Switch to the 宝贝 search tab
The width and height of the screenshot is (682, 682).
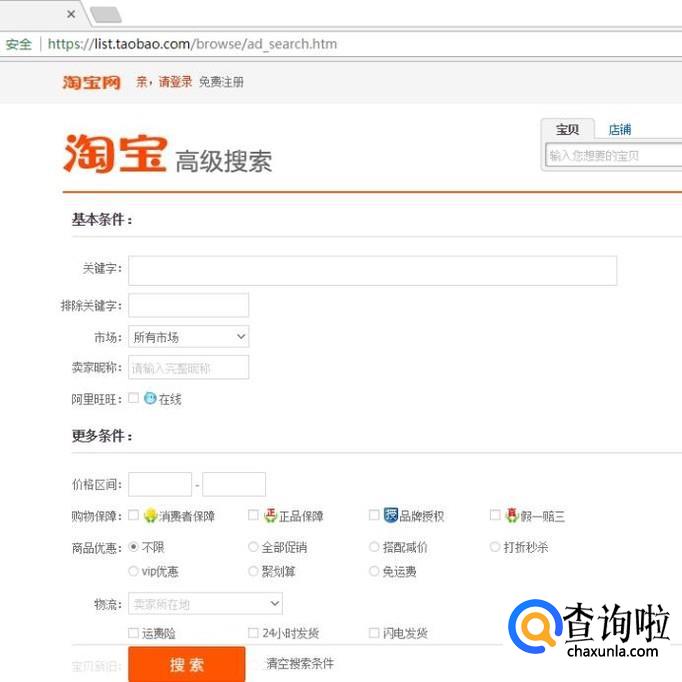[x=568, y=129]
